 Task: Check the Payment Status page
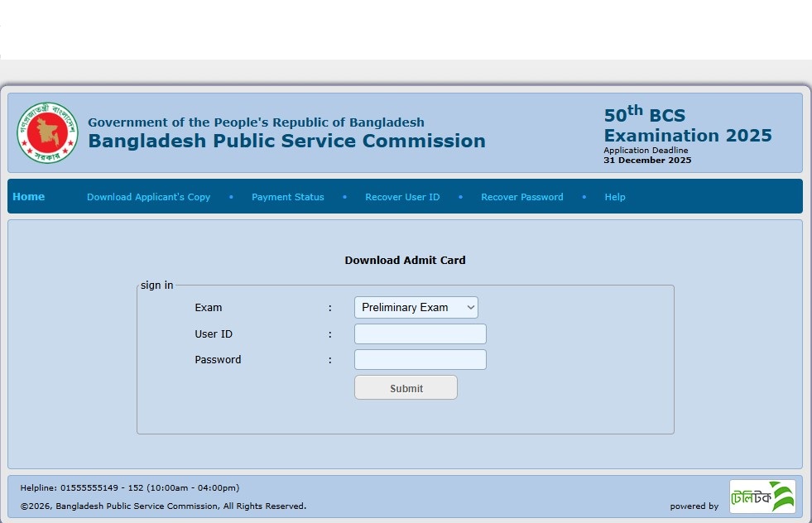(x=287, y=197)
